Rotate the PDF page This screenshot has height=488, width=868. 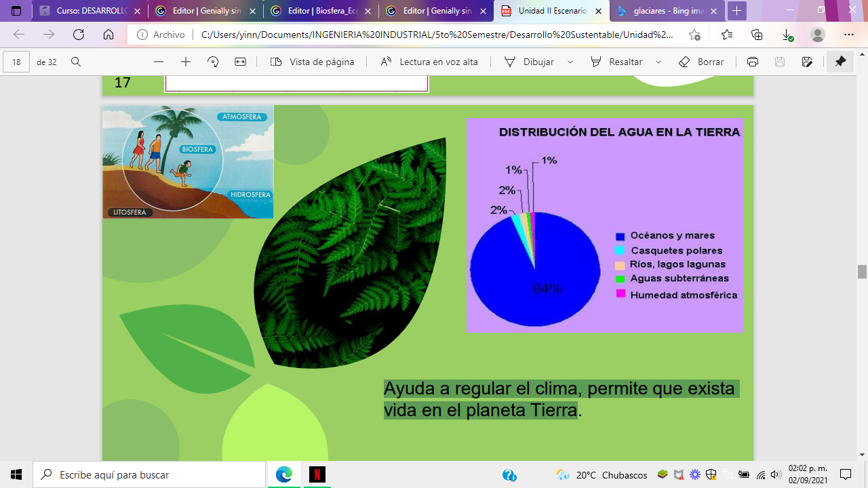point(213,62)
